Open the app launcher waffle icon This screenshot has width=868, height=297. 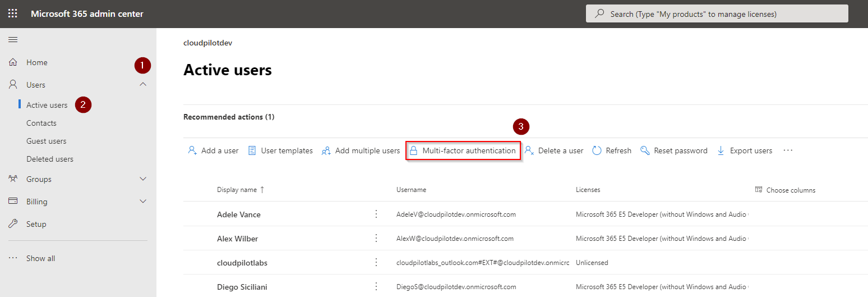(12, 13)
